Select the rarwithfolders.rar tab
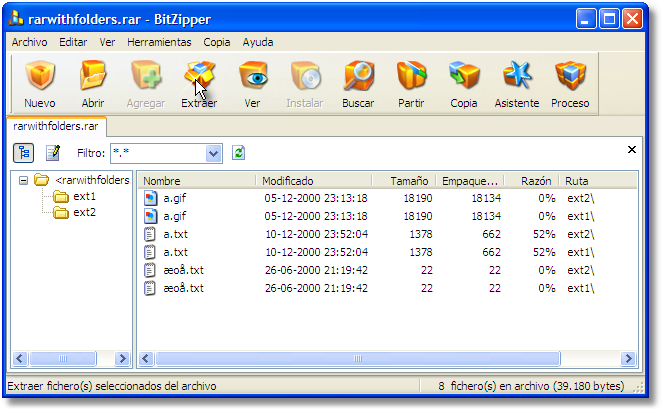Viewport: 663px width, 412px height. (56, 126)
